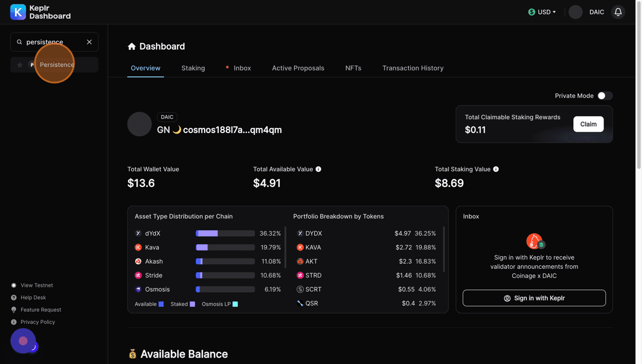Toggle Private Mode switch
The width and height of the screenshot is (642, 364).
605,96
